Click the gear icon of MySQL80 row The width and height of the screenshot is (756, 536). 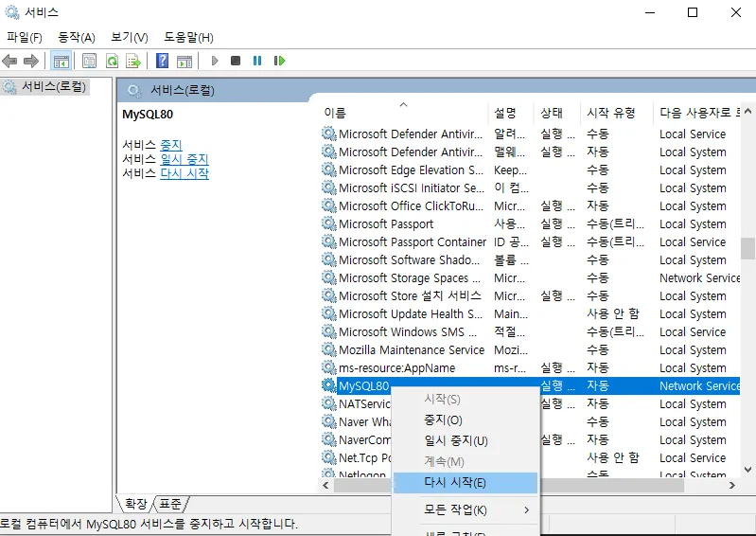pyautogui.click(x=329, y=385)
